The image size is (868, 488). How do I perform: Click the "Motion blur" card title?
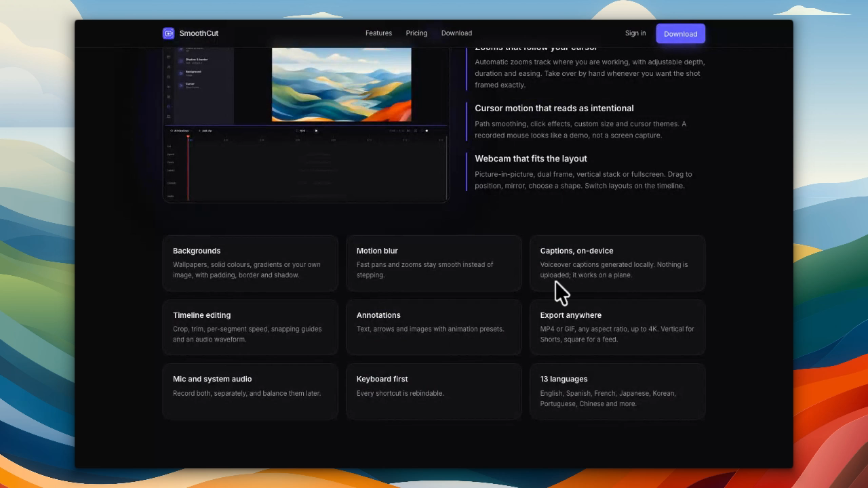[377, 251]
